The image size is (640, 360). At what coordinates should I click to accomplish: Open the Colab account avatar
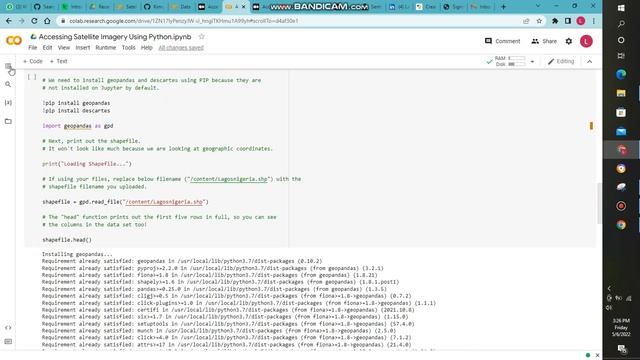pyautogui.click(x=586, y=41)
